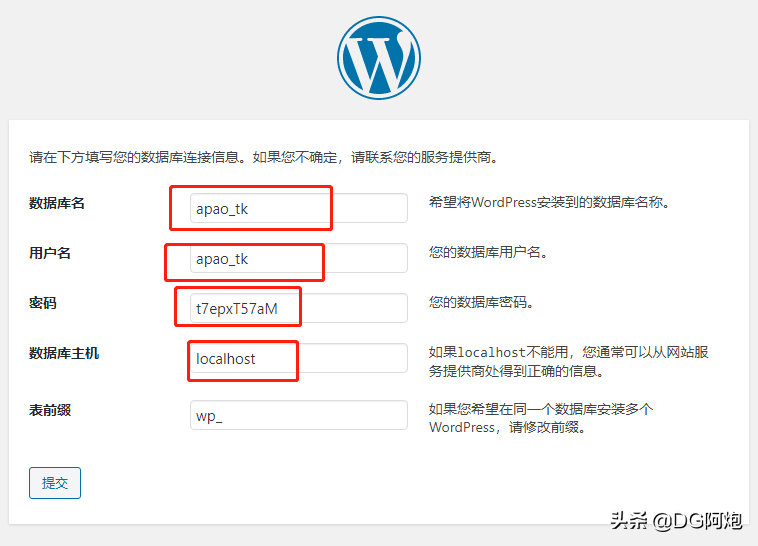Viewport: 758px width, 546px height.
Task: Click the 请修改前缀 hint text
Action: (x=541, y=418)
